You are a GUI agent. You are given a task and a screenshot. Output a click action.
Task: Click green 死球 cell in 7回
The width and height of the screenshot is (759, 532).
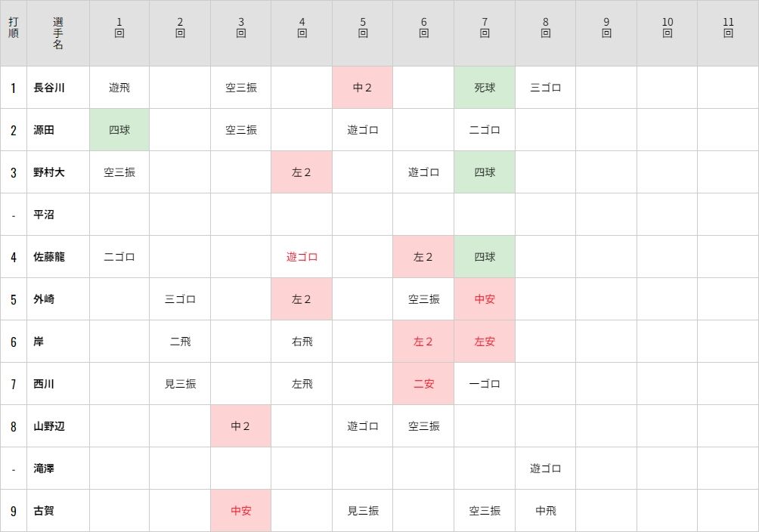click(485, 88)
